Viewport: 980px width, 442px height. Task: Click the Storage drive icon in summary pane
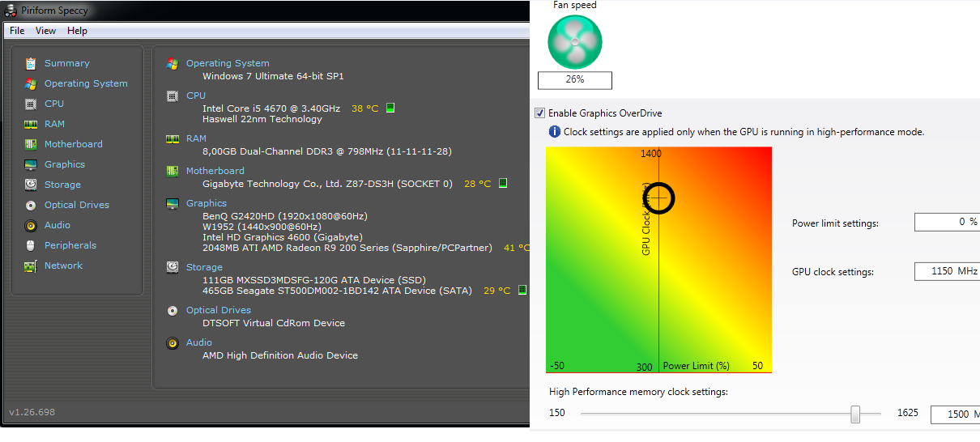tap(173, 267)
